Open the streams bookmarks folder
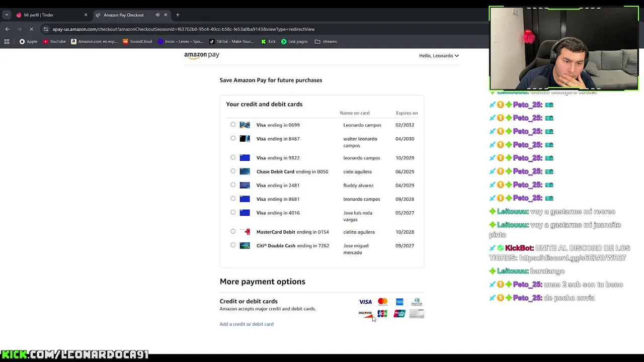The width and height of the screenshot is (644, 362). pyautogui.click(x=326, y=42)
